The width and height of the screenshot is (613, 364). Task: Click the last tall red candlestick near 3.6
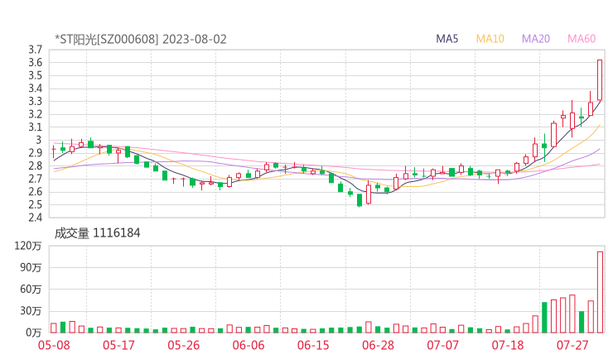tap(600, 79)
